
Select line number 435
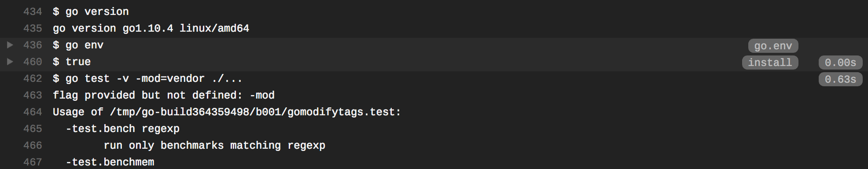click(x=33, y=28)
